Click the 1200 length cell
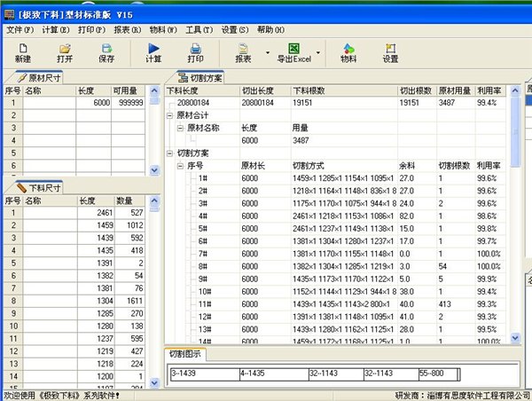This screenshot has height=401, width=532. (96, 376)
